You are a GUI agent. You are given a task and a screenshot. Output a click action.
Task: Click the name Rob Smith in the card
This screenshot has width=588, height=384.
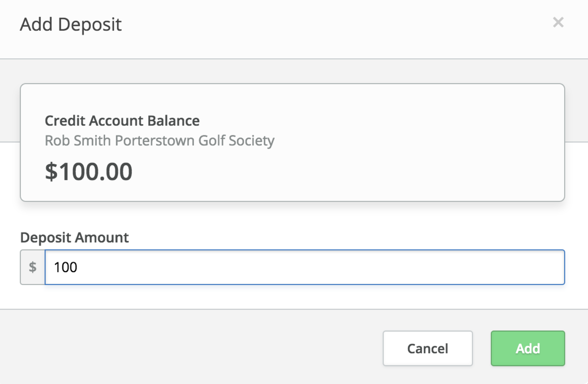78,140
